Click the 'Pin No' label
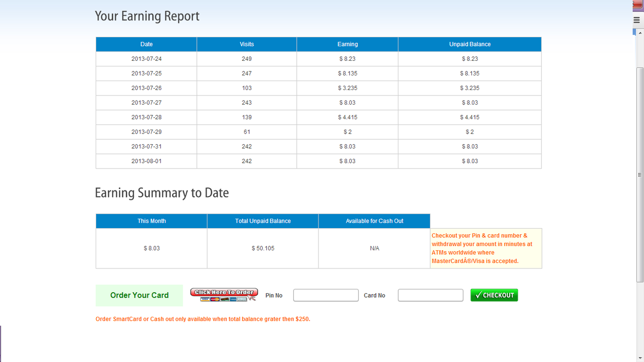Screen dimensions: 644x362 coord(274,296)
